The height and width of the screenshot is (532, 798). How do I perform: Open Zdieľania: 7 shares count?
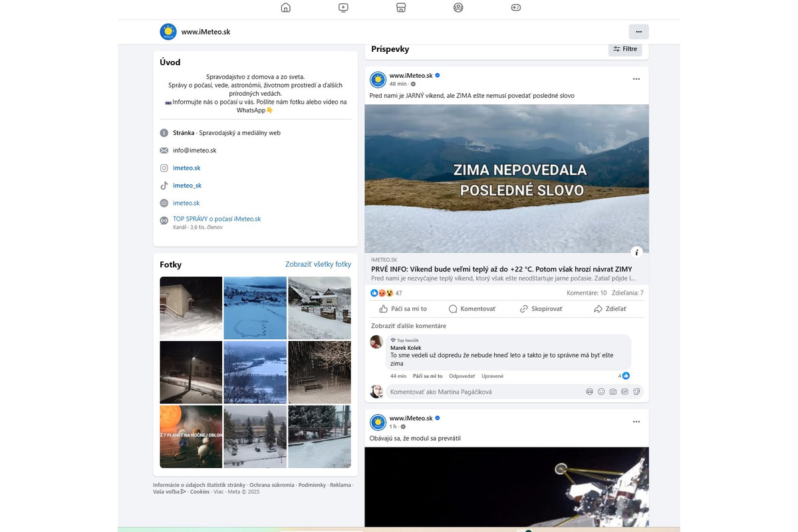pyautogui.click(x=627, y=293)
